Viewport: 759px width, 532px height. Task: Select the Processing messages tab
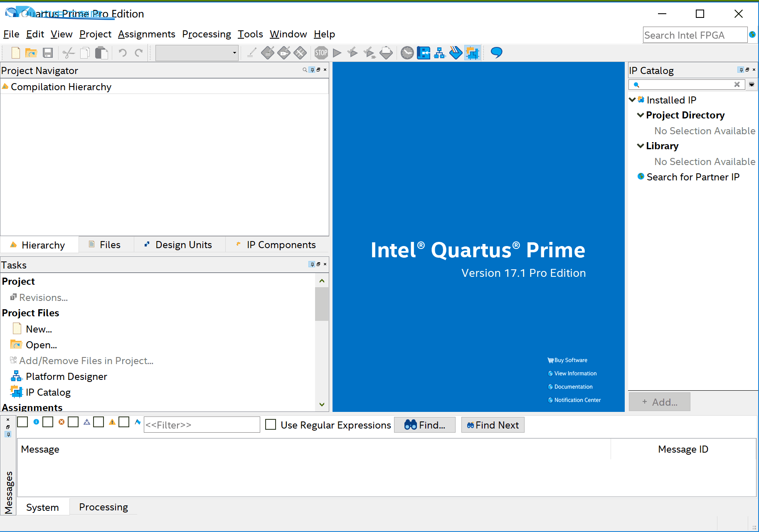click(x=103, y=507)
